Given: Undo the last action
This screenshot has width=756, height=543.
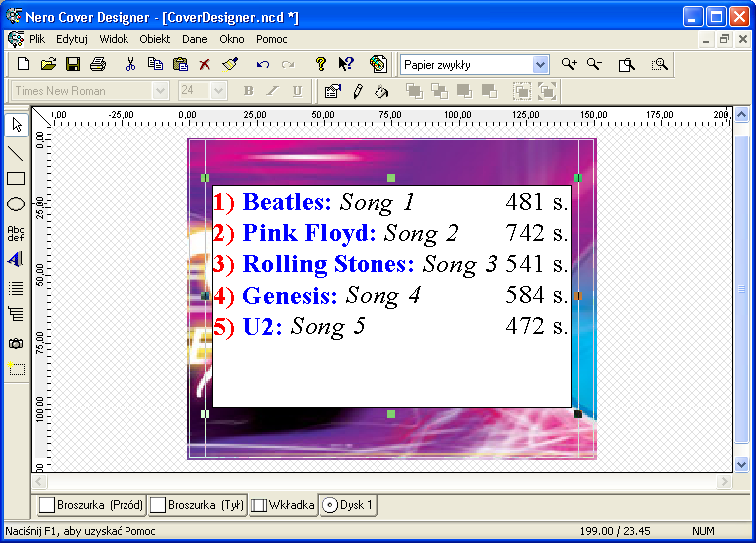Looking at the screenshot, I should 263,64.
